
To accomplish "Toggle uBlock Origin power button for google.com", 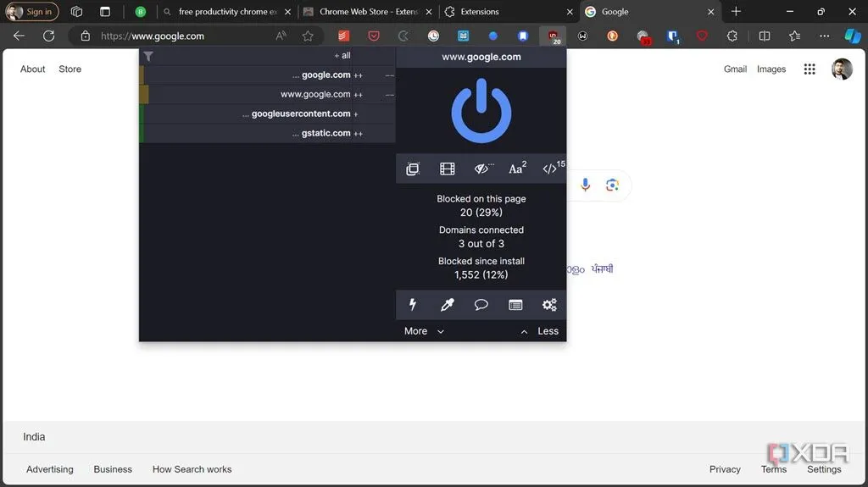I will (481, 112).
